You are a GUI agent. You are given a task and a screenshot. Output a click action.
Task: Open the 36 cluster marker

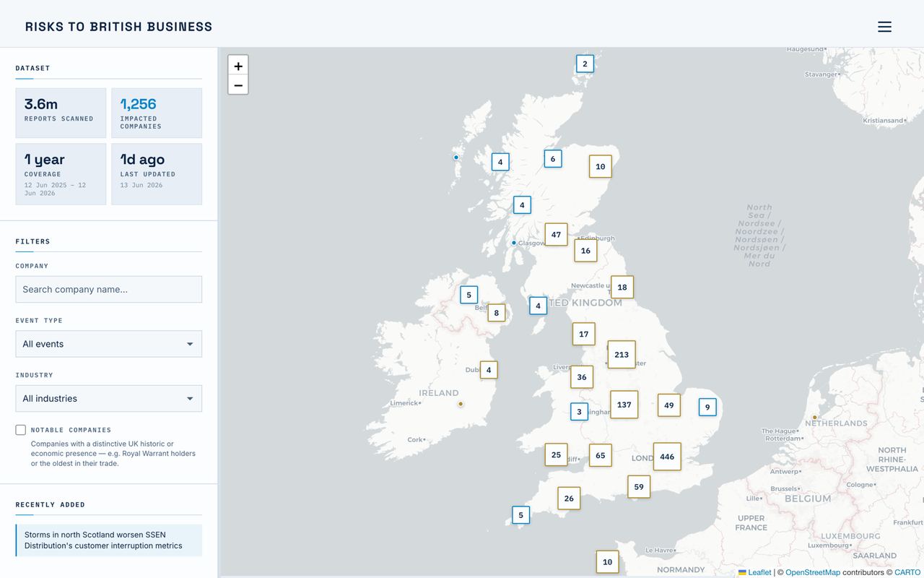pos(582,377)
